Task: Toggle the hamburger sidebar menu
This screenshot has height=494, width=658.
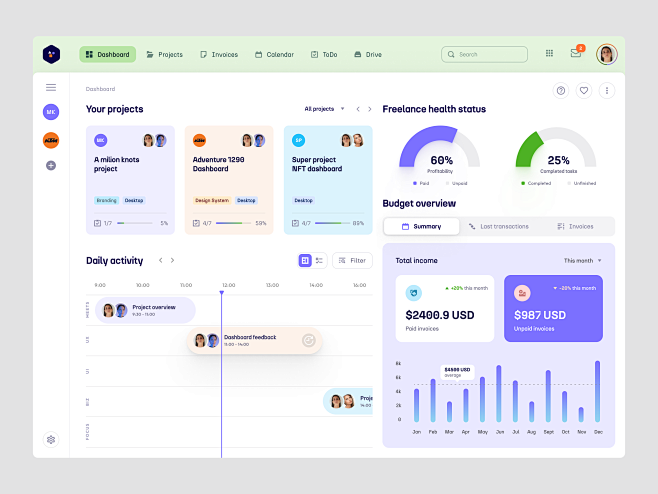Action: tap(51, 87)
